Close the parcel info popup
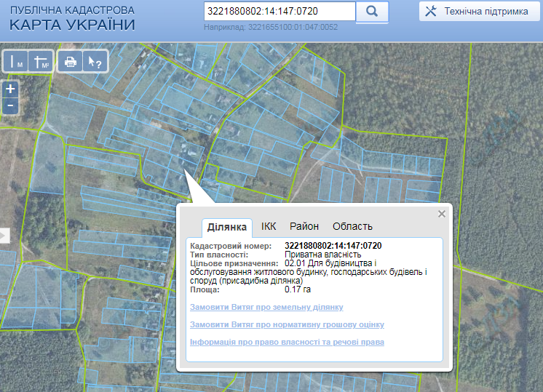The image size is (543, 392). [x=441, y=214]
